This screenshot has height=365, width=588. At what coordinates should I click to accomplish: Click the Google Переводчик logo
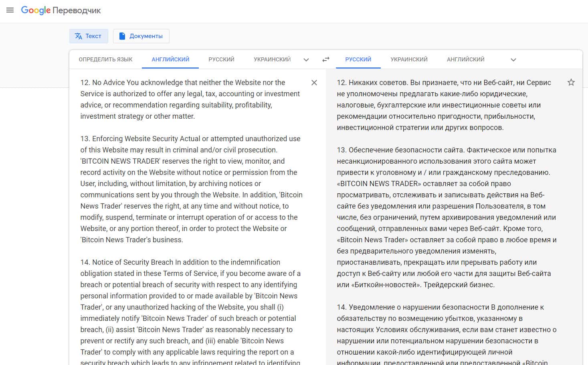tap(61, 10)
